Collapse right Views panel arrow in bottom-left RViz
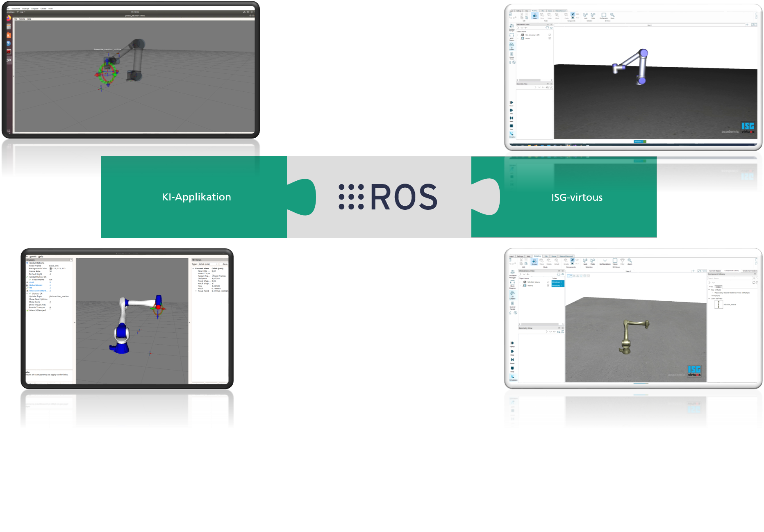This screenshot has height=532, width=764. click(x=189, y=323)
